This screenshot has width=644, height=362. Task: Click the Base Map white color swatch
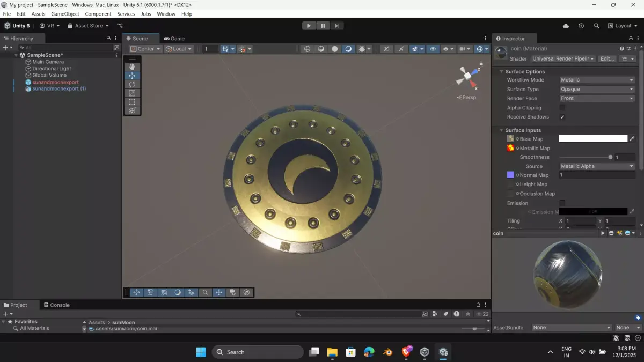[x=593, y=139]
